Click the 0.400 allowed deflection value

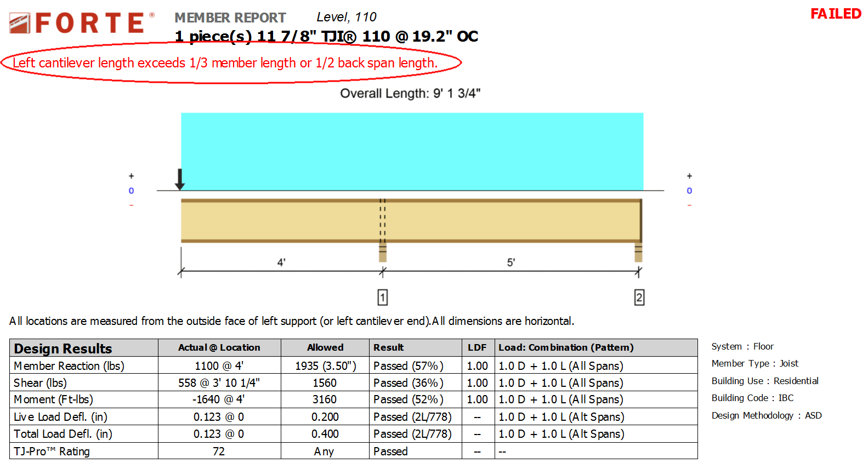pos(325,434)
